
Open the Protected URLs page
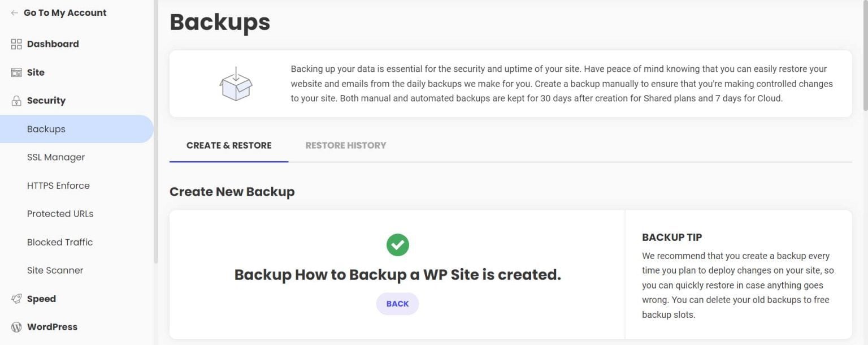coord(59,213)
